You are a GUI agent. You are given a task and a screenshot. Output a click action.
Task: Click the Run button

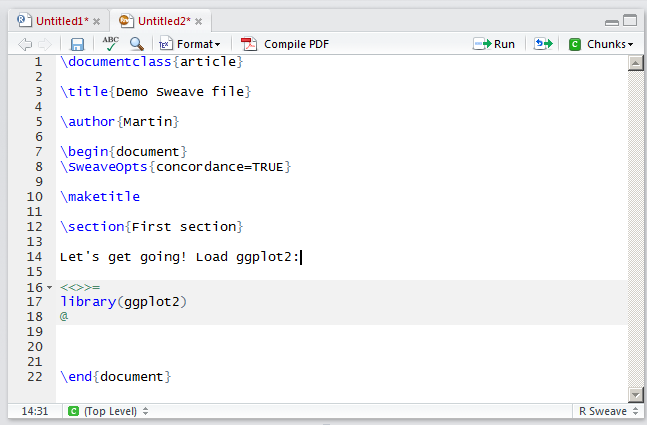click(x=495, y=44)
